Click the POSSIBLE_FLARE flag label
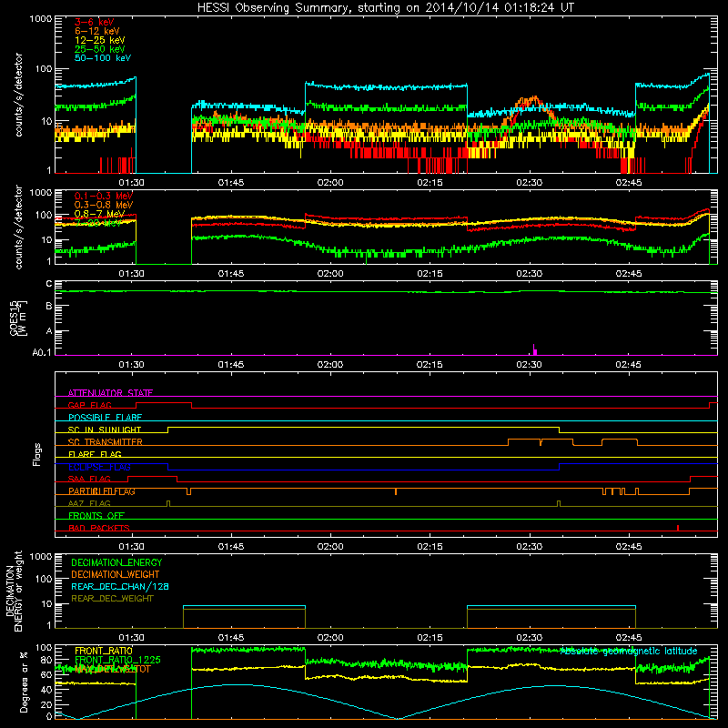 point(105,418)
